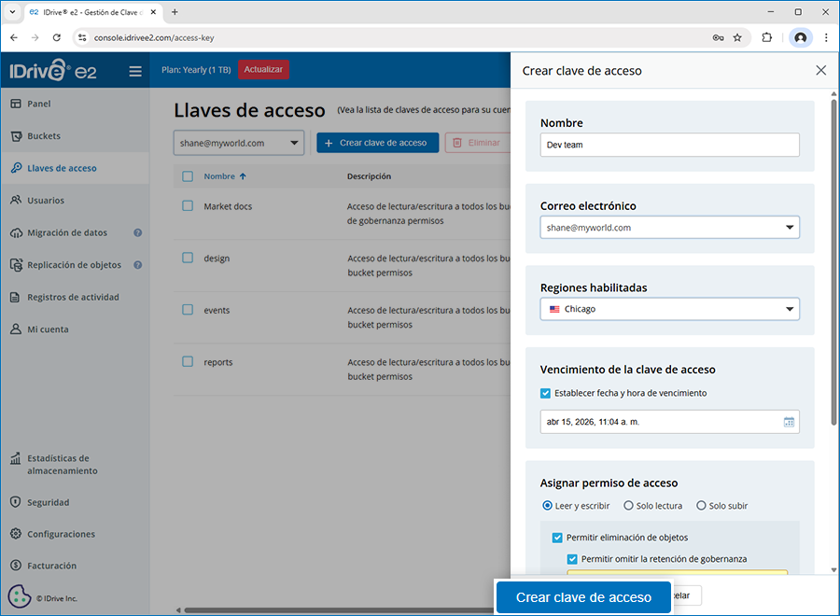
Task: Click the red Actualizar button
Action: (x=263, y=70)
